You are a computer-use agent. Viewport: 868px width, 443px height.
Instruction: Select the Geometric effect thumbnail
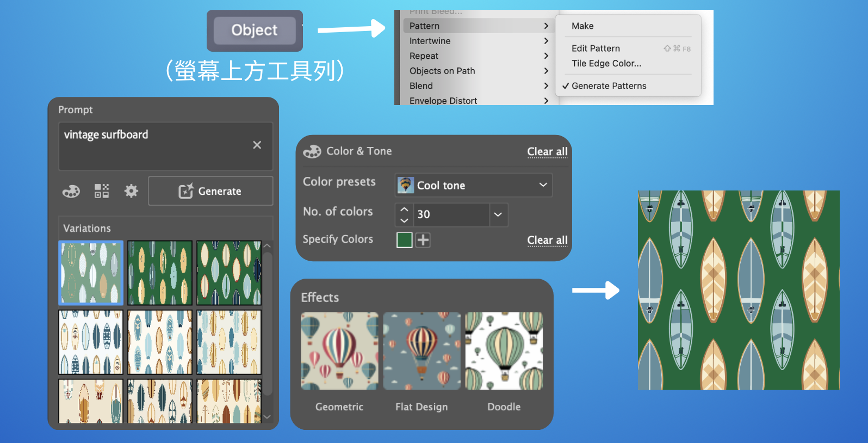[339, 351]
